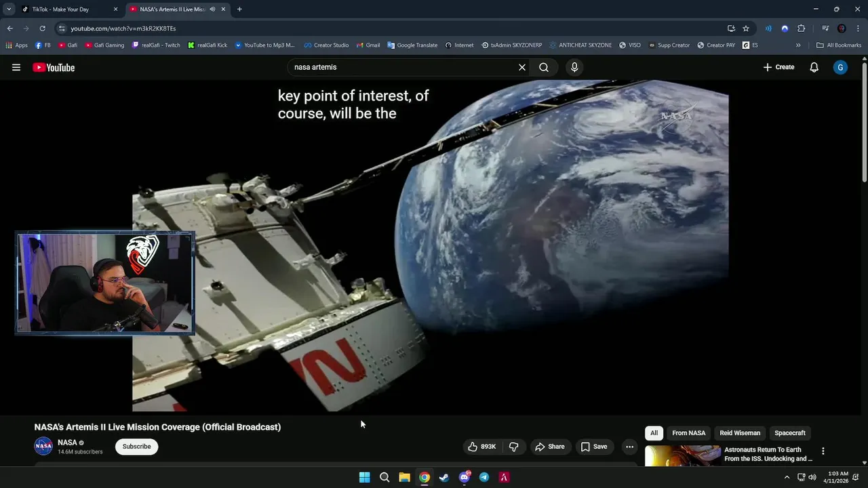The height and width of the screenshot is (488, 868).
Task: Open a new browser tab
Action: coord(239,9)
